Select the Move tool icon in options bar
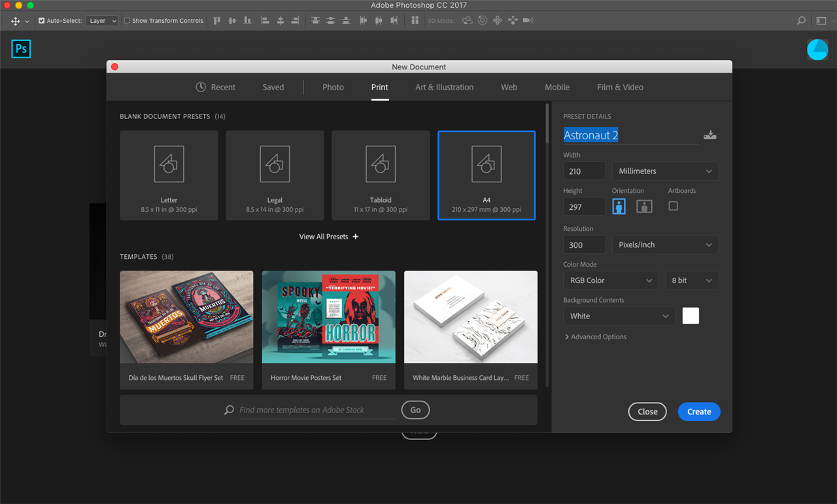 point(15,21)
